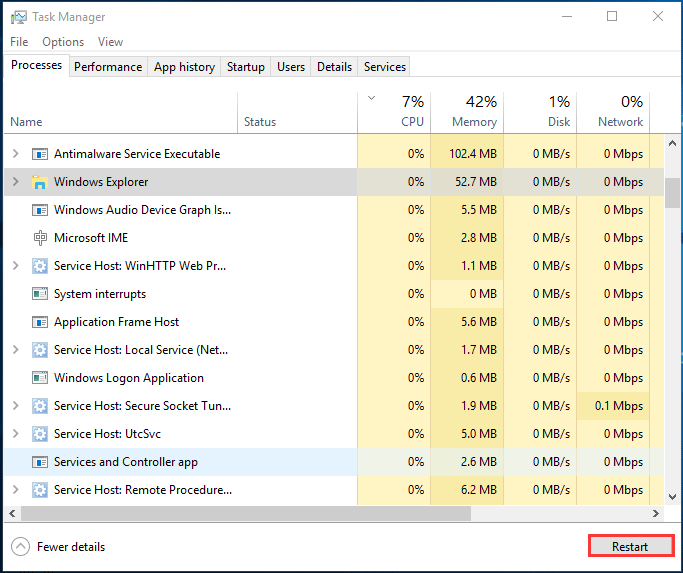Open the Details tab
This screenshot has width=683, height=573.
[x=334, y=67]
